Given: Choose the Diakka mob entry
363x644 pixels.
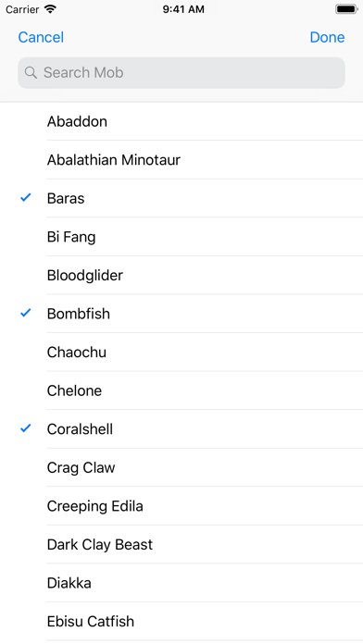Looking at the screenshot, I should click(181, 583).
